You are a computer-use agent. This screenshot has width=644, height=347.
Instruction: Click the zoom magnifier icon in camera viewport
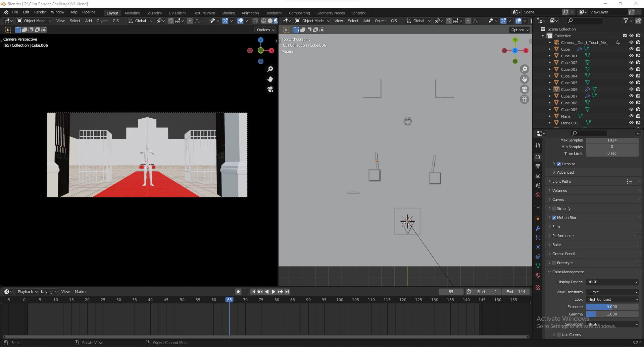[270, 69]
